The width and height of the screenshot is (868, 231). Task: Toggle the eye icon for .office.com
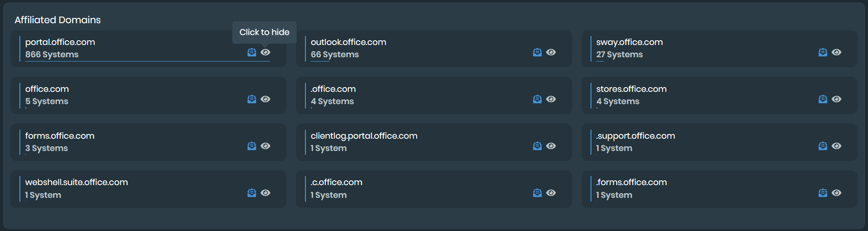point(551,99)
